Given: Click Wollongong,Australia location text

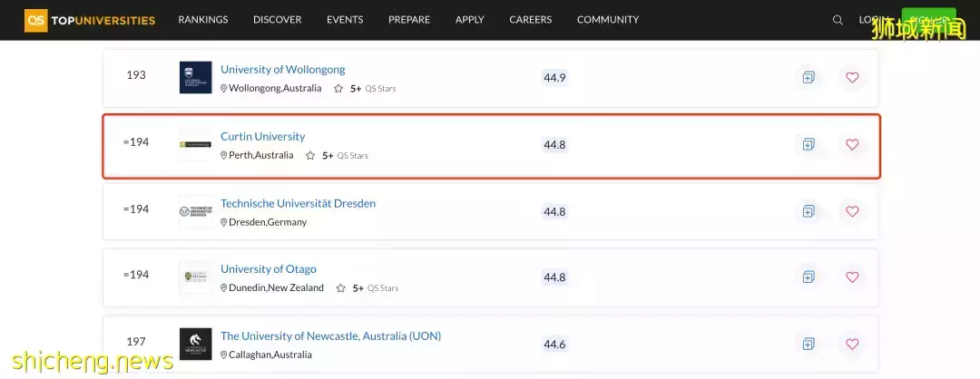Looking at the screenshot, I should tap(275, 88).
